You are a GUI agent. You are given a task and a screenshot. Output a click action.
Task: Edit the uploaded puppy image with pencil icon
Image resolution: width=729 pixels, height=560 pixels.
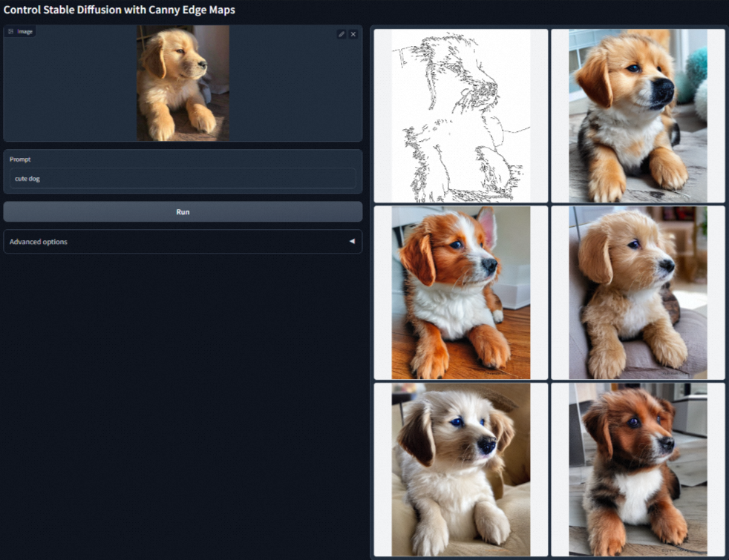click(x=341, y=34)
